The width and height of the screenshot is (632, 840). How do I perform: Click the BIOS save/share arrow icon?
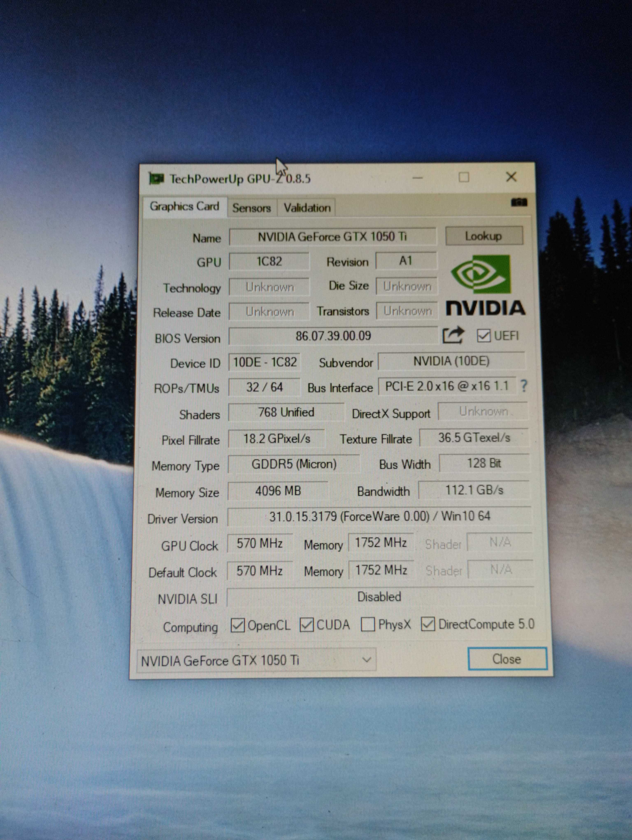click(x=453, y=335)
